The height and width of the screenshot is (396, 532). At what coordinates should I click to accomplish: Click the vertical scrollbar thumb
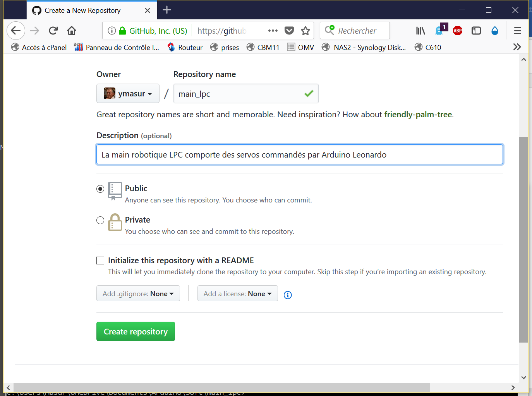[523, 240]
